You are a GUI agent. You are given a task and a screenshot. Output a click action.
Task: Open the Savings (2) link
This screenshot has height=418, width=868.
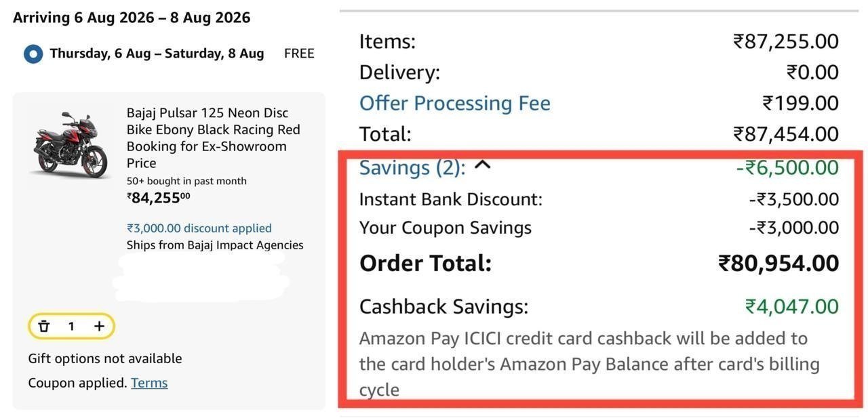(x=412, y=167)
